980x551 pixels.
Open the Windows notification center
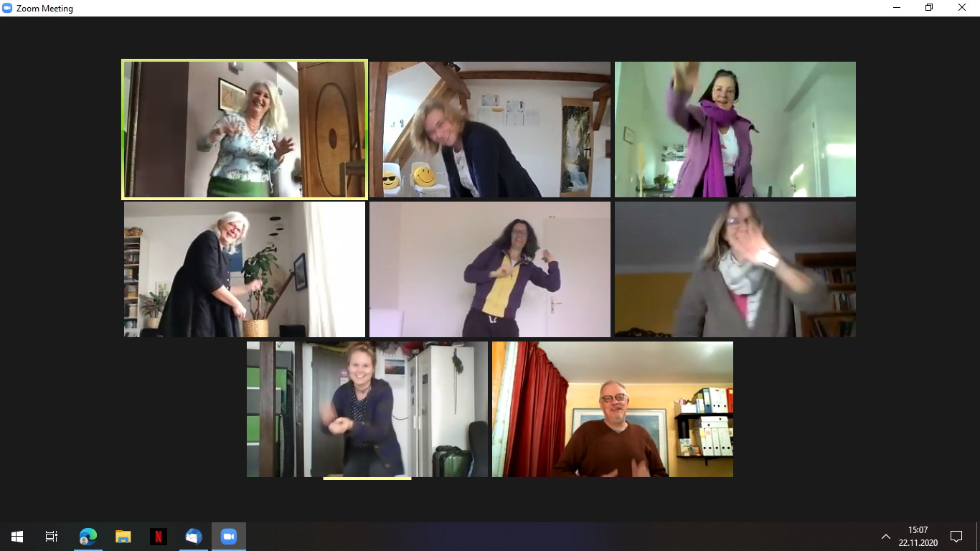[x=956, y=537]
